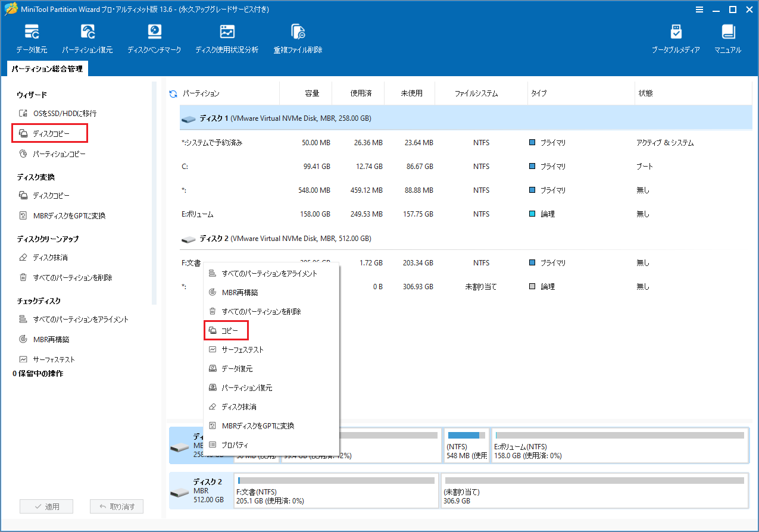Image resolution: width=759 pixels, height=532 pixels.
Task: Choose すべてのパーティションを削除 from context menu
Action: click(271, 311)
